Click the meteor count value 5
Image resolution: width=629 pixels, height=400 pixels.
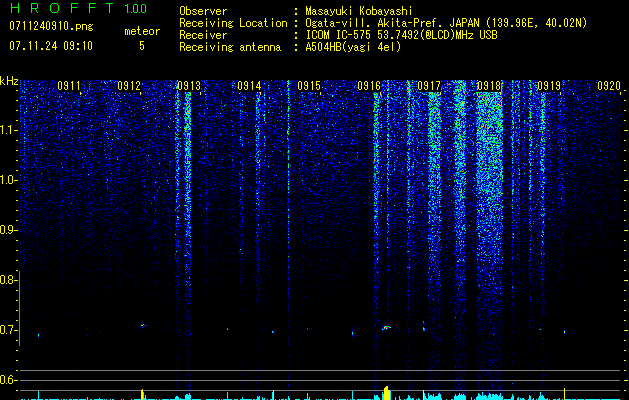(142, 46)
